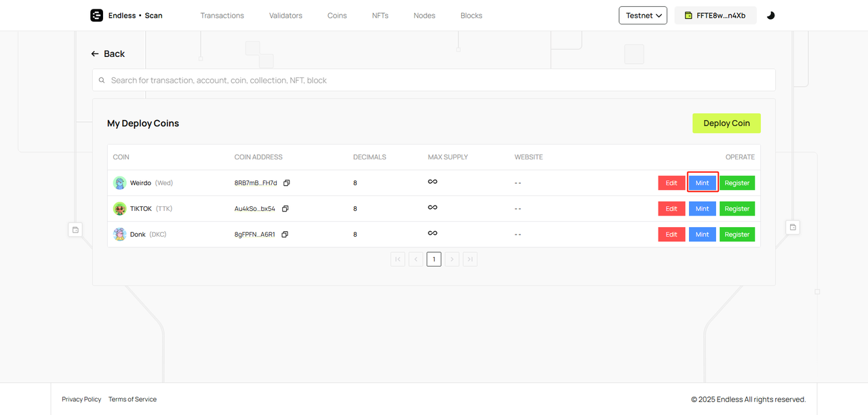Viewport: 868px width, 415px height.
Task: Open the Testnet network dropdown
Action: pyautogui.click(x=642, y=16)
